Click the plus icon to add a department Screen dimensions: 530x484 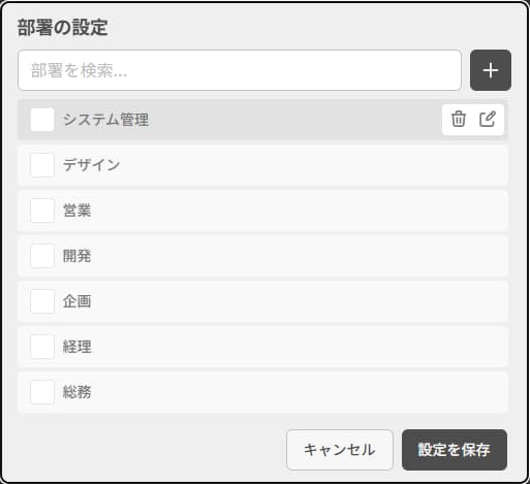[x=490, y=70]
